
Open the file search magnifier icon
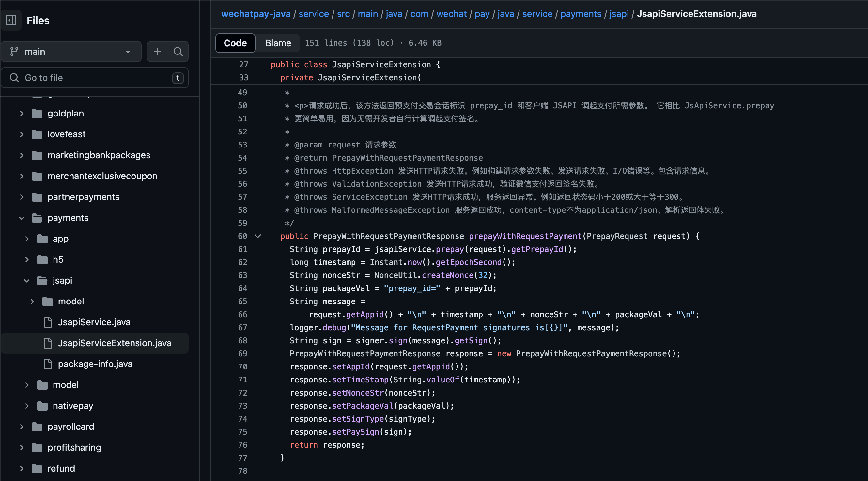pyautogui.click(x=178, y=52)
